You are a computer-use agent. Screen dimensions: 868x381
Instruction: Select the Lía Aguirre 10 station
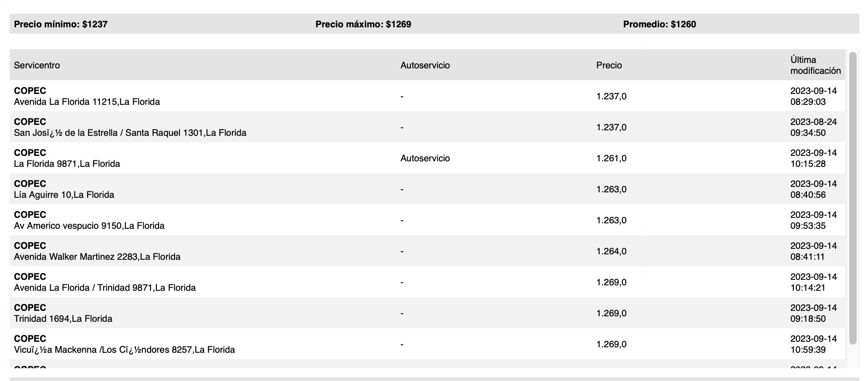click(x=64, y=195)
